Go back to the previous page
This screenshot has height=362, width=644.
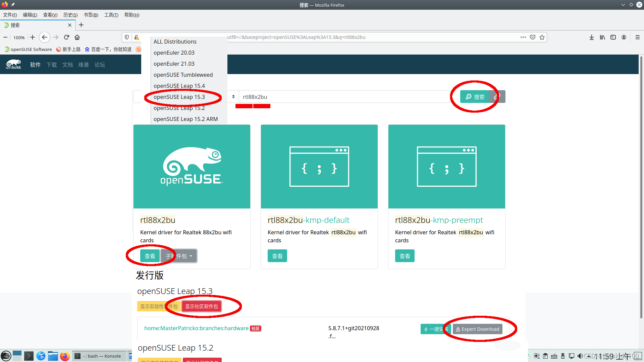coord(45,37)
